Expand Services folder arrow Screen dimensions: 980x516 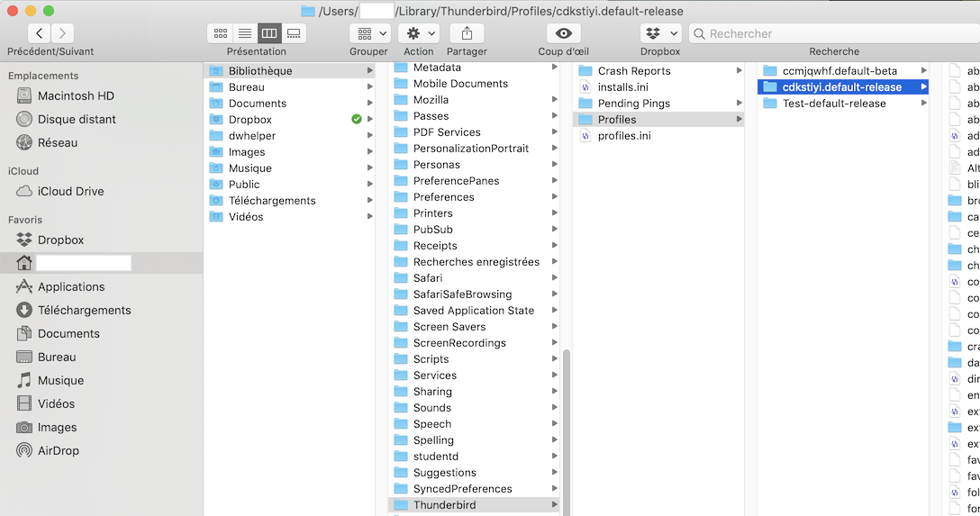[x=554, y=375]
